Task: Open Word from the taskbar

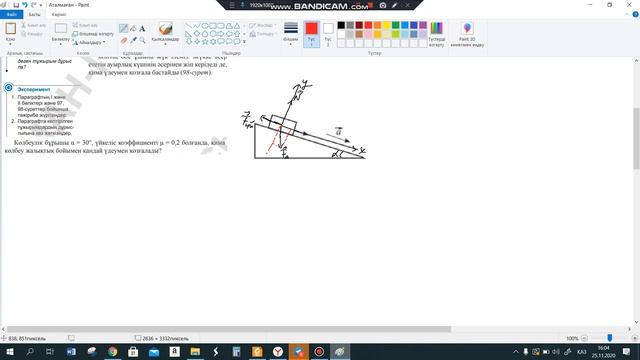Action: pyautogui.click(x=71, y=351)
